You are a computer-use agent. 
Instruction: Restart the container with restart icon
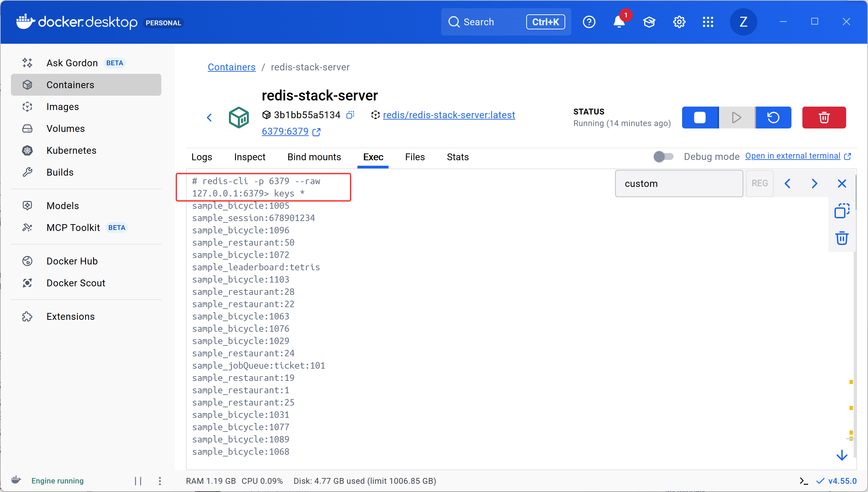pos(773,118)
